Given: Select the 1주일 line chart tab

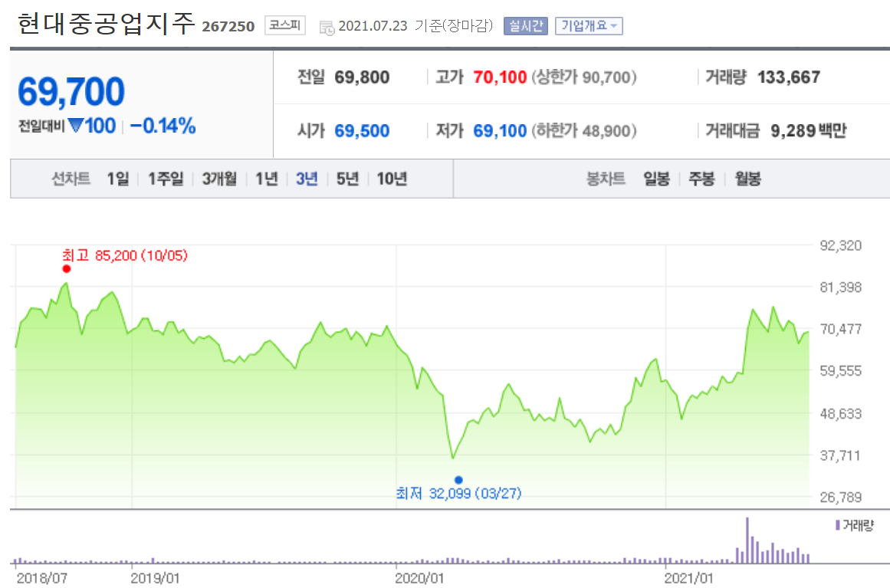Looking at the screenshot, I should click(166, 179).
